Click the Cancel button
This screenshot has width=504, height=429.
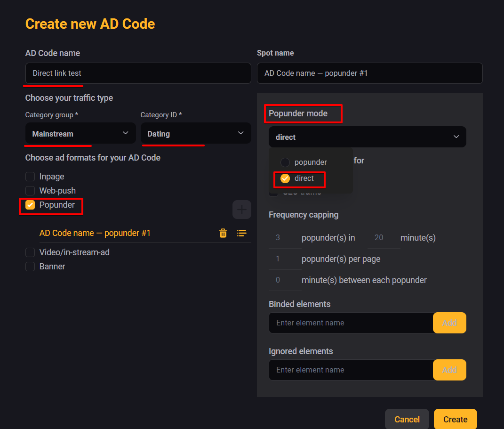407,419
